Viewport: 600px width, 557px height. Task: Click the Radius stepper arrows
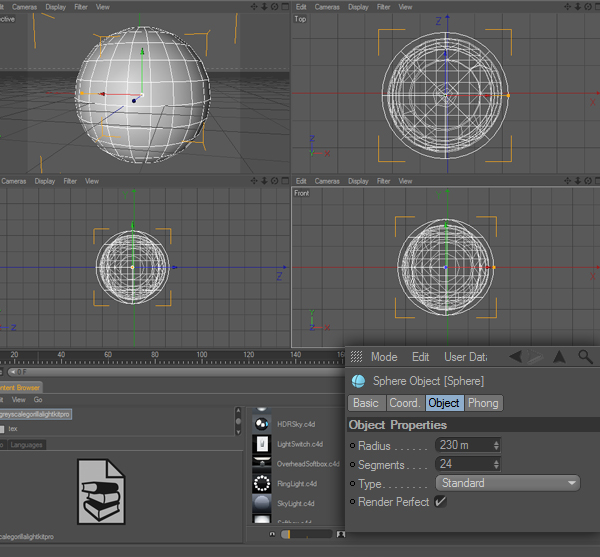point(496,445)
